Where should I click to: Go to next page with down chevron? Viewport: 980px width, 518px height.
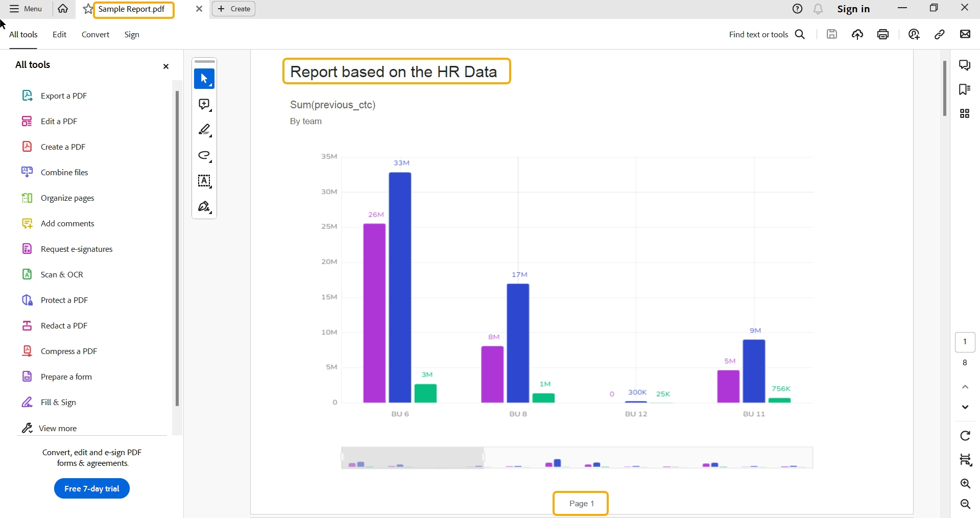pos(965,407)
